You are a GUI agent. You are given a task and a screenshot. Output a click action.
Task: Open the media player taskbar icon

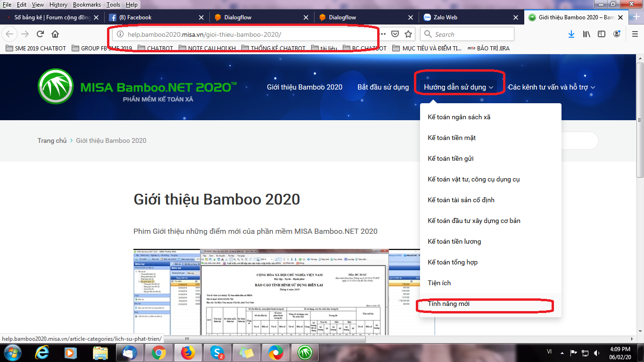click(x=71, y=352)
